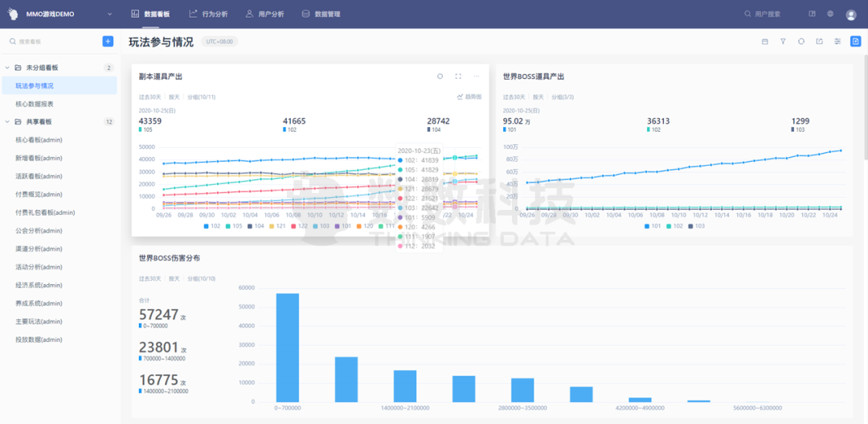This screenshot has height=424, width=868.
Task: Click the 95.02 万 value for series 101
Action: 517,121
